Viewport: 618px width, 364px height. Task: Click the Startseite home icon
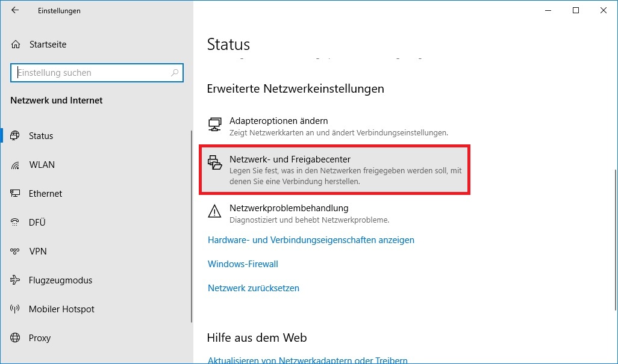click(16, 45)
